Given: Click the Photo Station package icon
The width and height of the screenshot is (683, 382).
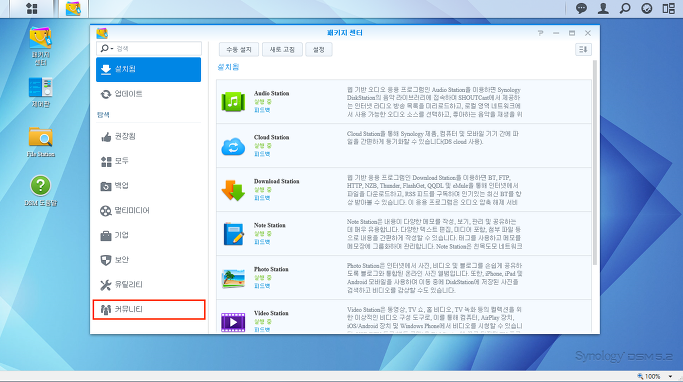Looking at the screenshot, I should pyautogui.click(x=233, y=278).
